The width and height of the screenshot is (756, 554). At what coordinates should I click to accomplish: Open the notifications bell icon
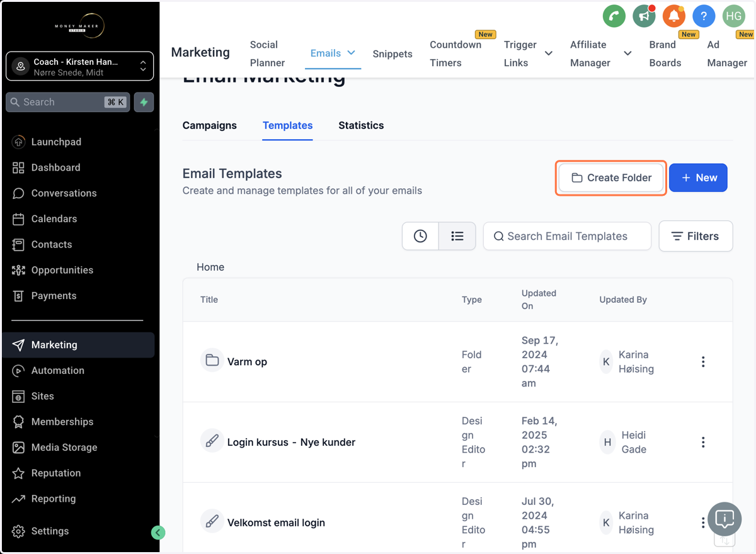tap(673, 16)
